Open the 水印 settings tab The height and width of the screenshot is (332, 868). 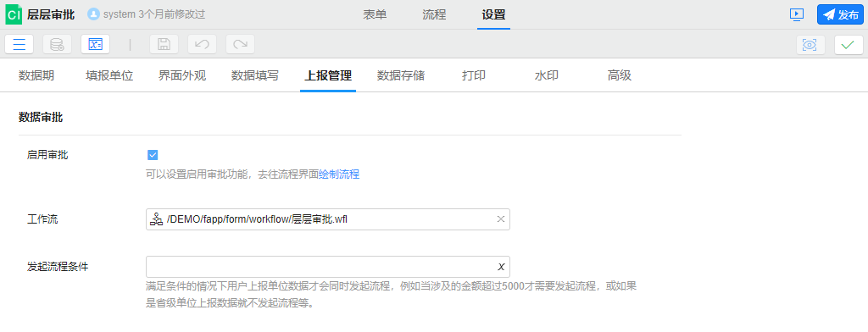(547, 76)
